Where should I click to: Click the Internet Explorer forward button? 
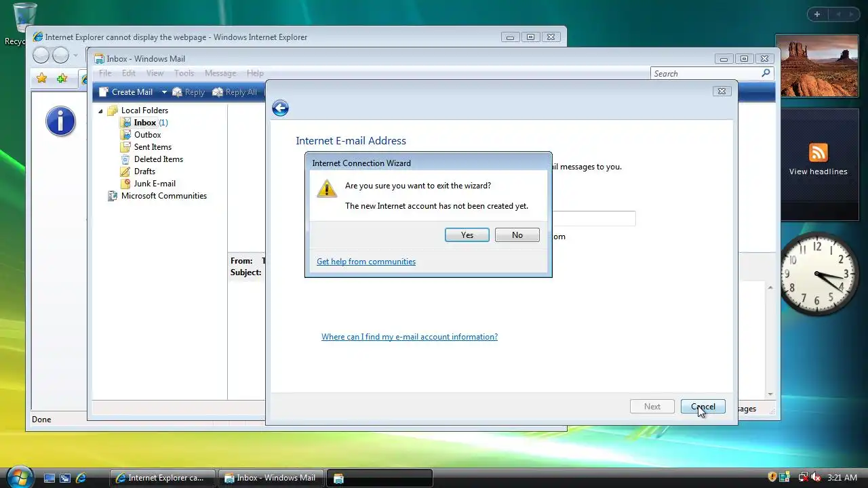[x=61, y=55]
